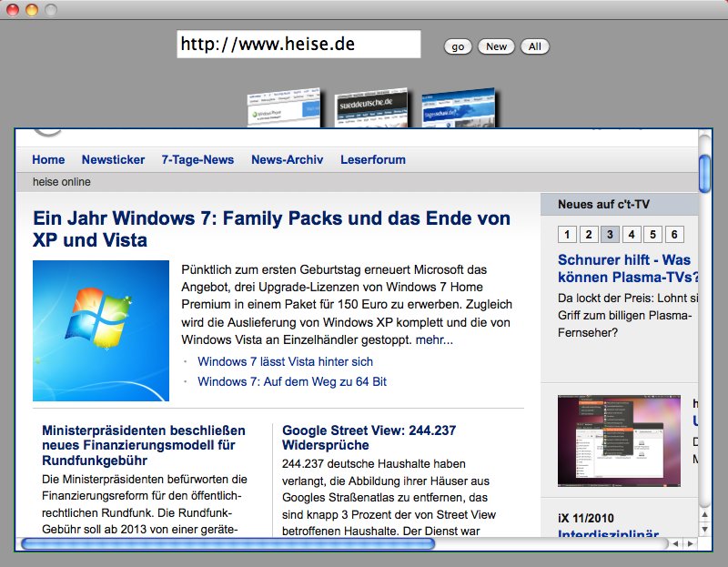Click the red window close button
Viewport: 728px width, 567px height.
click(x=13, y=9)
